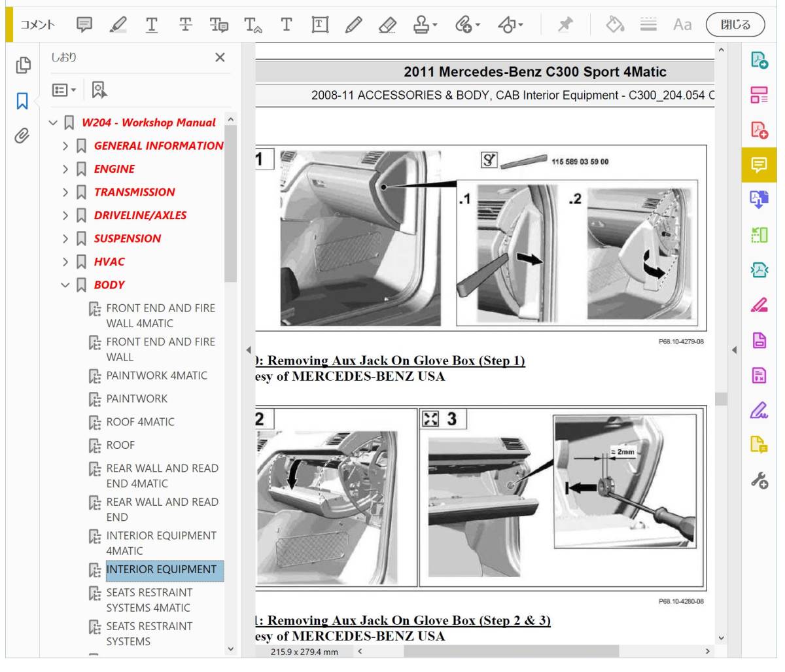785x672 pixels.
Task: Open the Create PDF tool
Action: (759, 130)
